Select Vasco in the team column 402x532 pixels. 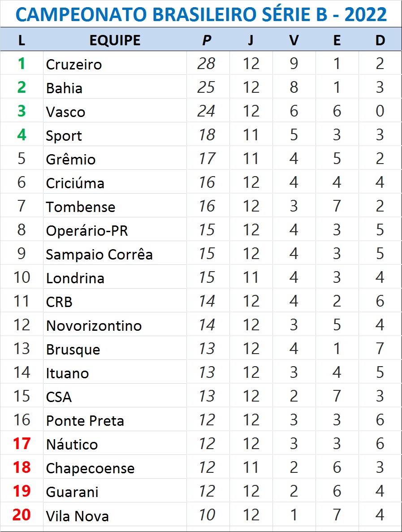[65, 112]
